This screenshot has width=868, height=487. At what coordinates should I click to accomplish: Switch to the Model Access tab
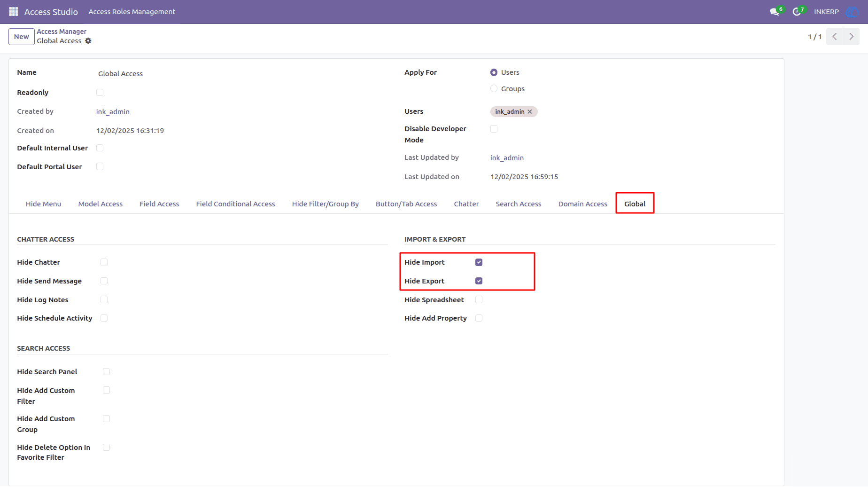101,204
